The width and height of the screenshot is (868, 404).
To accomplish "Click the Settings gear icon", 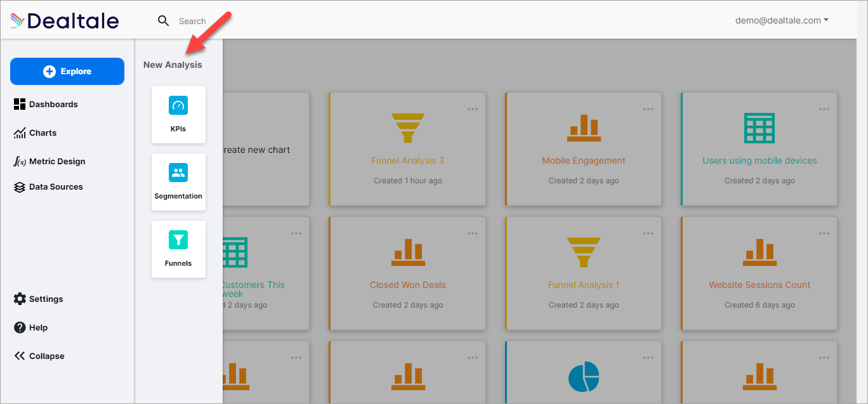I will 20,299.
